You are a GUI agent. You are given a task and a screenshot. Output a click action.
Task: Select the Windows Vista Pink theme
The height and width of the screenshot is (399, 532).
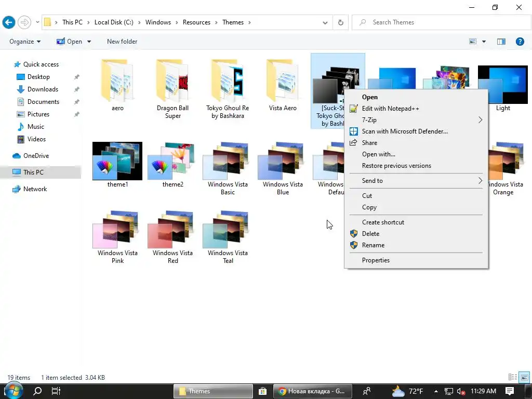[x=117, y=237]
